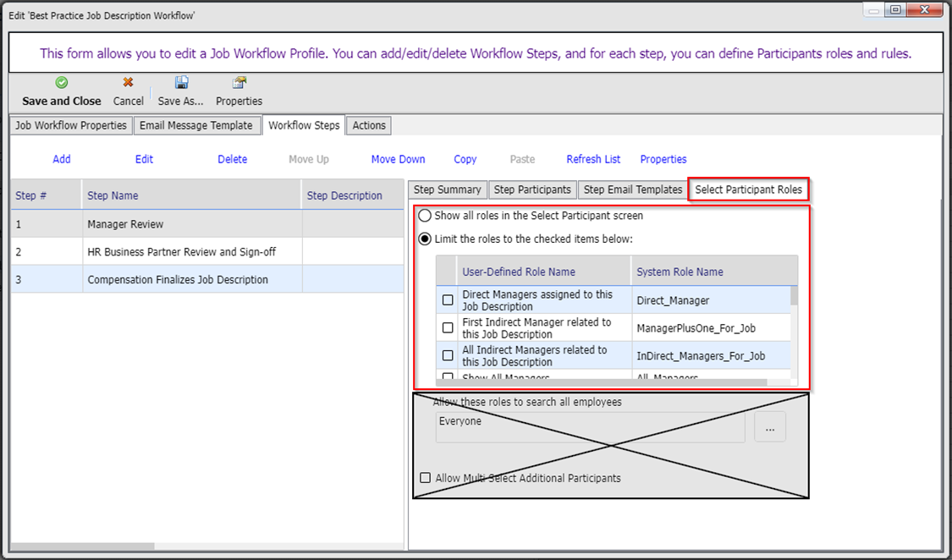Open the Properties toolbar icon
Screen dimensions: 952x560
(x=239, y=83)
